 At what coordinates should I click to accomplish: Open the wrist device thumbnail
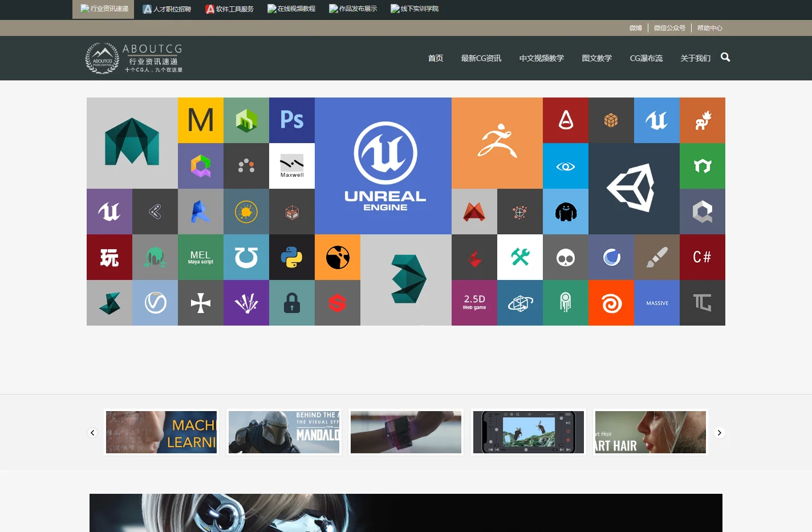406,432
